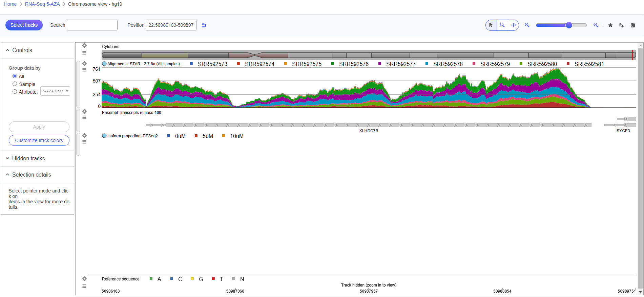Click the Select tracks button
Image resolution: width=644 pixels, height=297 pixels.
pyautogui.click(x=24, y=25)
